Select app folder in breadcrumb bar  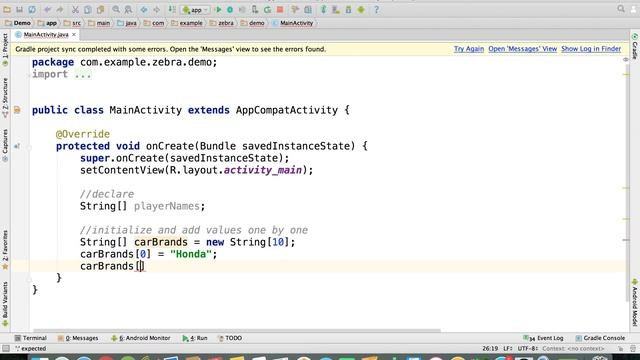47,23
